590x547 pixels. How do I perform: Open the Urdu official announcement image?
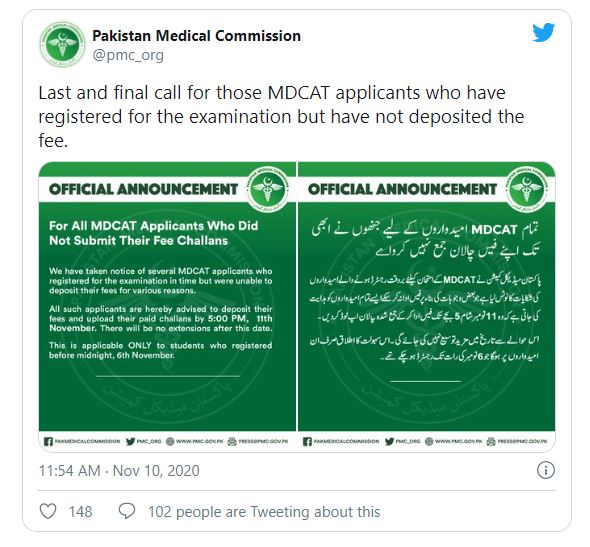pos(426,306)
